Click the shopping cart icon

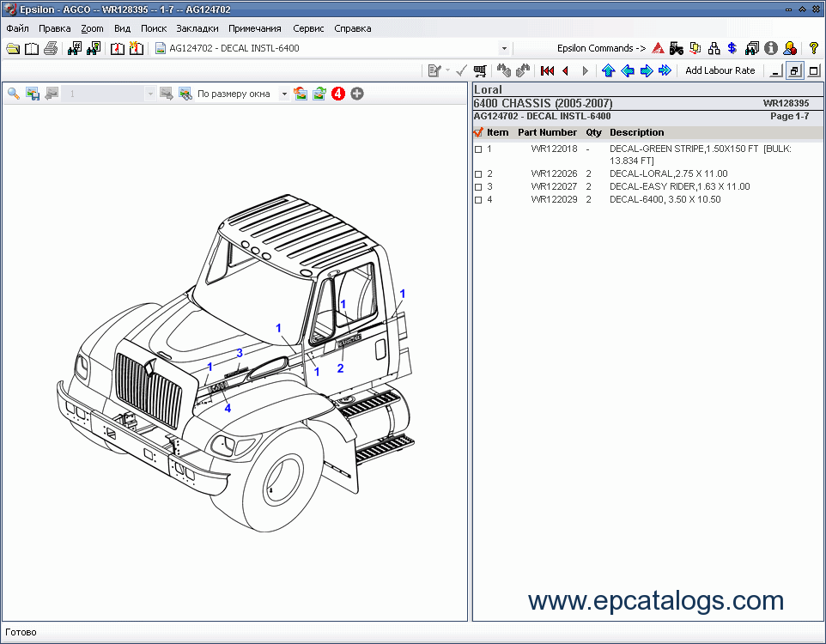coord(480,70)
